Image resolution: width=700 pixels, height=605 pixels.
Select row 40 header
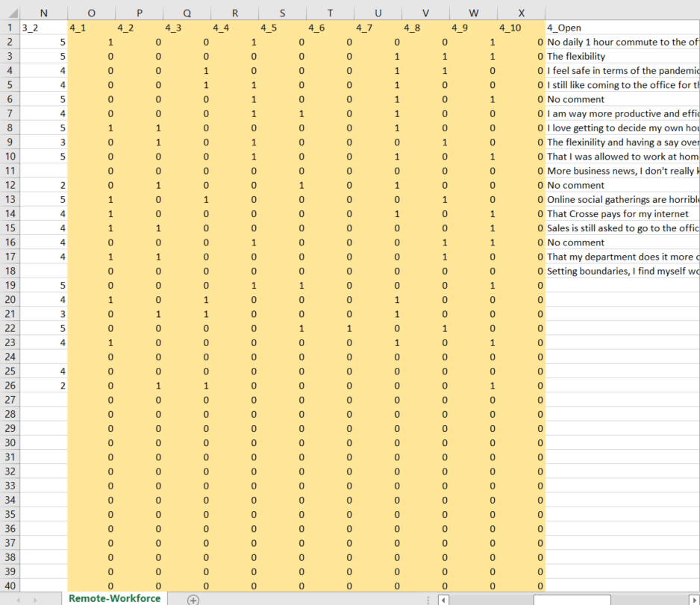pyautogui.click(x=10, y=586)
